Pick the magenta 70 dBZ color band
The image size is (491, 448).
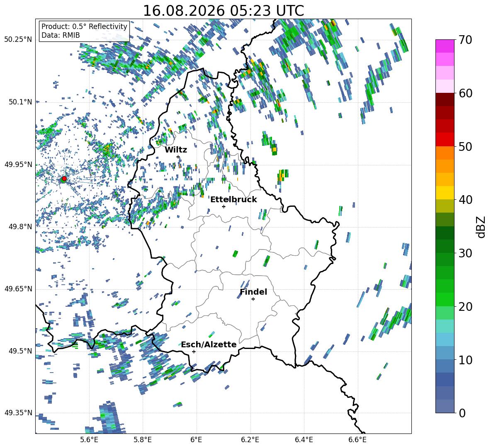point(445,46)
